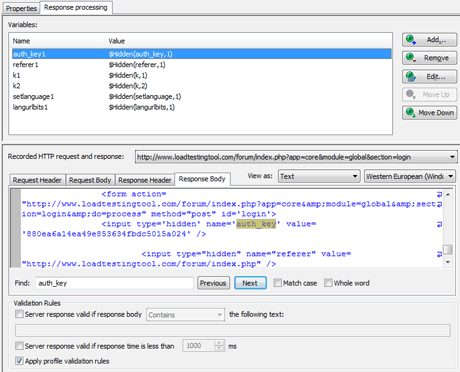Click the Move Down button
This screenshot has width=460, height=372.
(x=429, y=113)
